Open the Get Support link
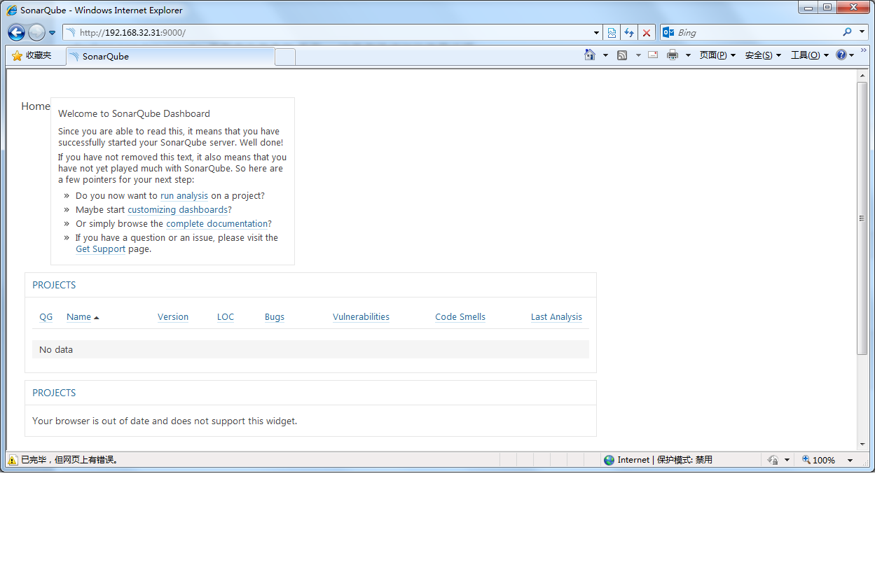875x588 pixels. coord(100,249)
